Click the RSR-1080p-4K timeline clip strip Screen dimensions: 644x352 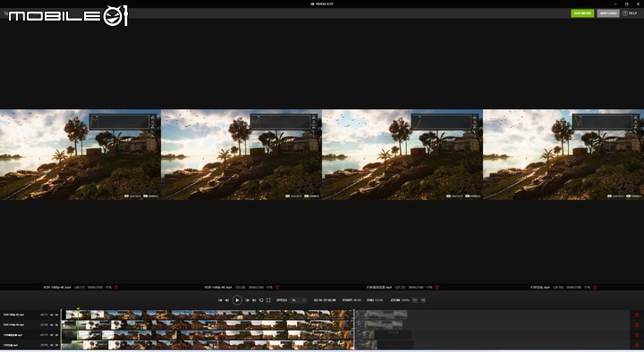pyautogui.click(x=209, y=314)
